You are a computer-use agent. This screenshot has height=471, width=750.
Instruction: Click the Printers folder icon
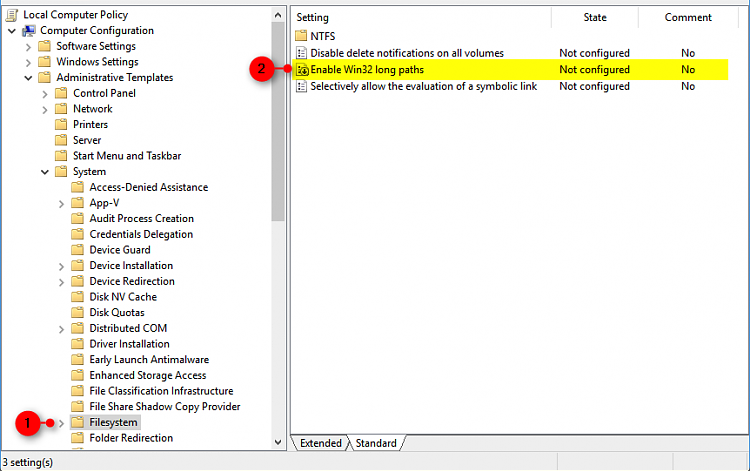tap(61, 125)
